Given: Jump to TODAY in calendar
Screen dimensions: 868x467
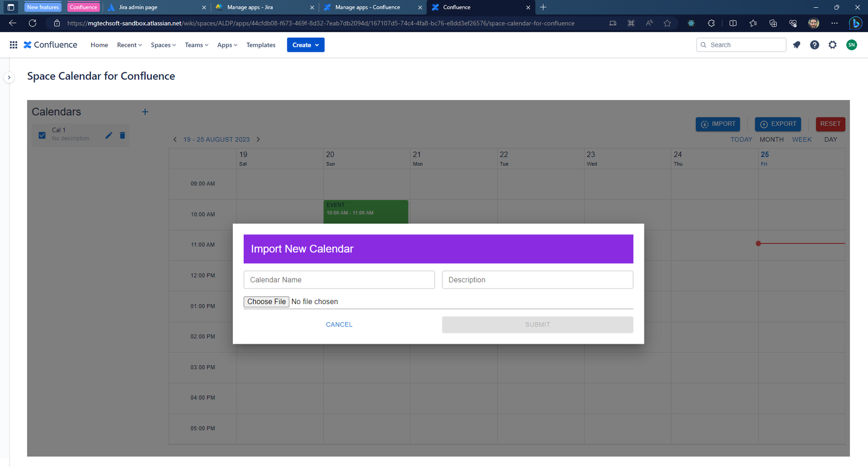Looking at the screenshot, I should pos(741,140).
